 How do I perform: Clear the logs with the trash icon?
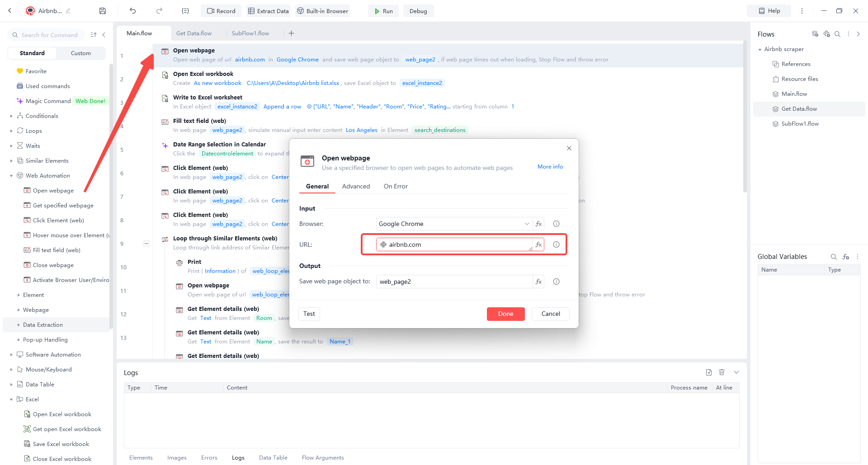click(x=722, y=372)
